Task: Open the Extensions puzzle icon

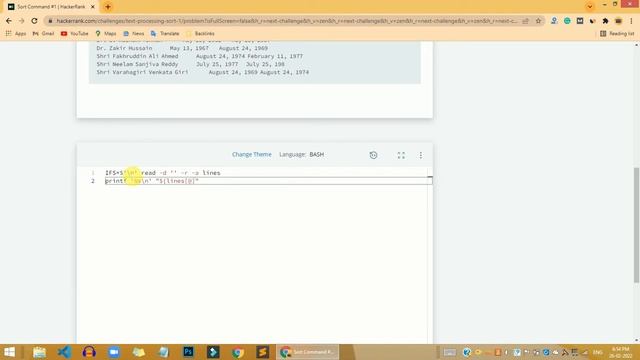Action: pyautogui.click(x=605, y=21)
